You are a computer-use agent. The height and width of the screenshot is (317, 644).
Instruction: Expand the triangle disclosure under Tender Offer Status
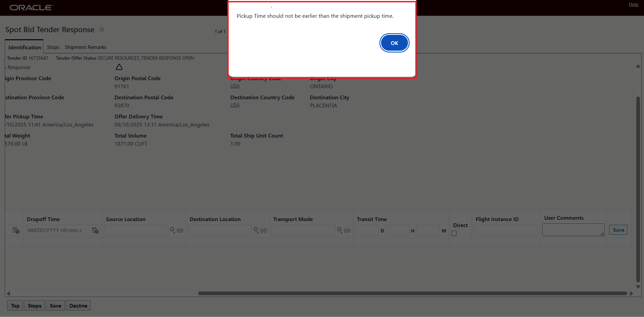click(x=119, y=67)
